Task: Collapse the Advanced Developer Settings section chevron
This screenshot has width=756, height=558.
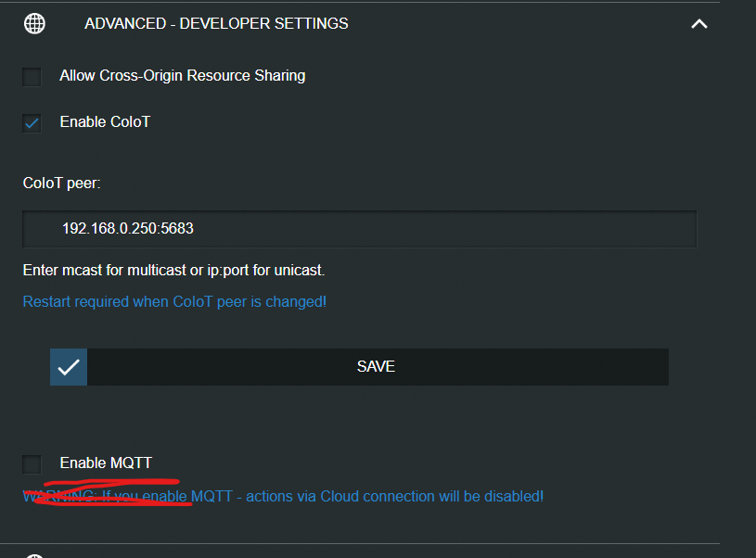Action: (699, 24)
